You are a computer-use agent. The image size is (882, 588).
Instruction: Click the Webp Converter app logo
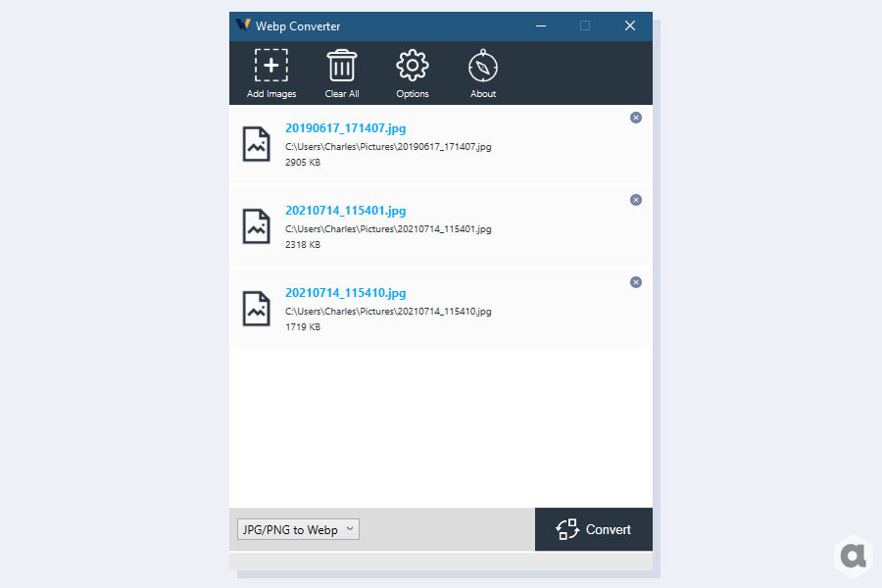(243, 24)
